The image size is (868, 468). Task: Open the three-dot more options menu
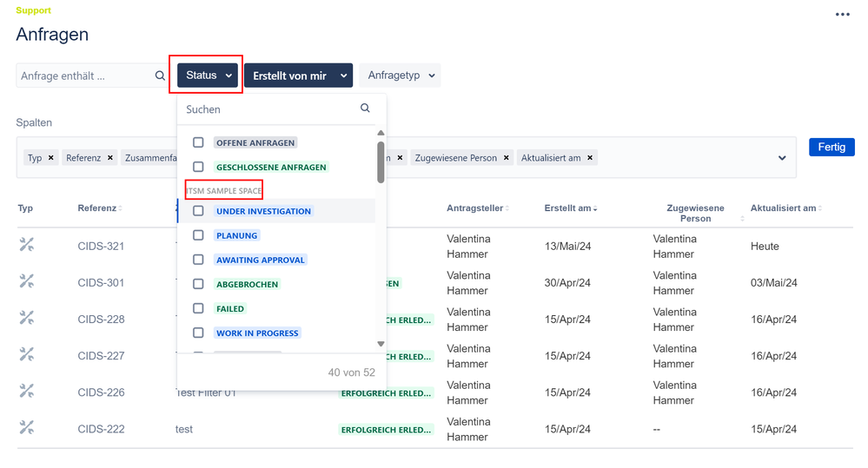[842, 15]
